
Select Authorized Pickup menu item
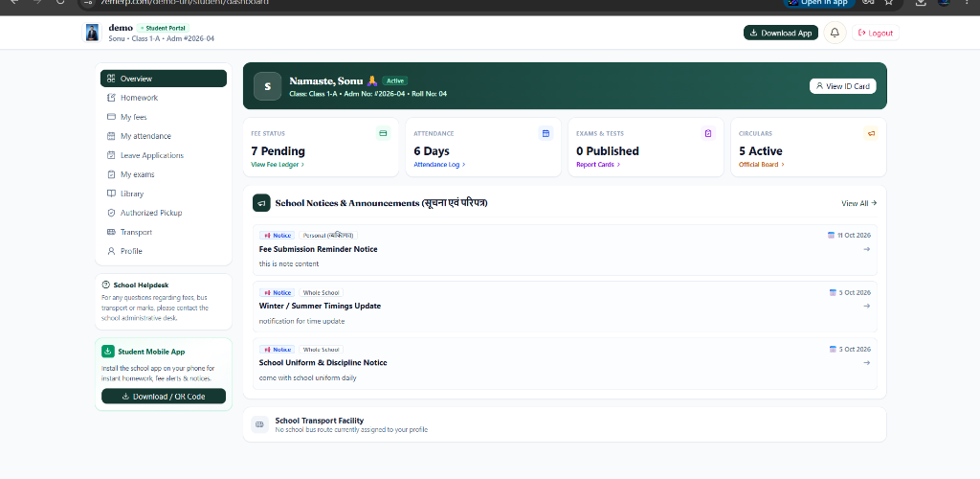coord(164,213)
